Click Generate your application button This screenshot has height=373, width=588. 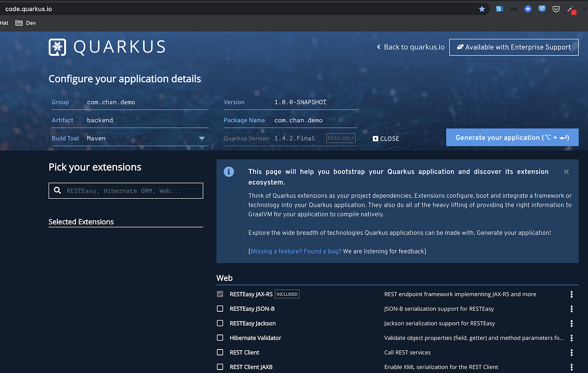click(512, 138)
